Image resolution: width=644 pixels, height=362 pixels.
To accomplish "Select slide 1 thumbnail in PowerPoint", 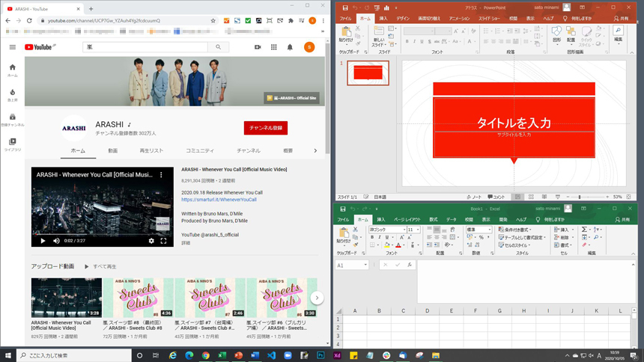I will coord(368,73).
